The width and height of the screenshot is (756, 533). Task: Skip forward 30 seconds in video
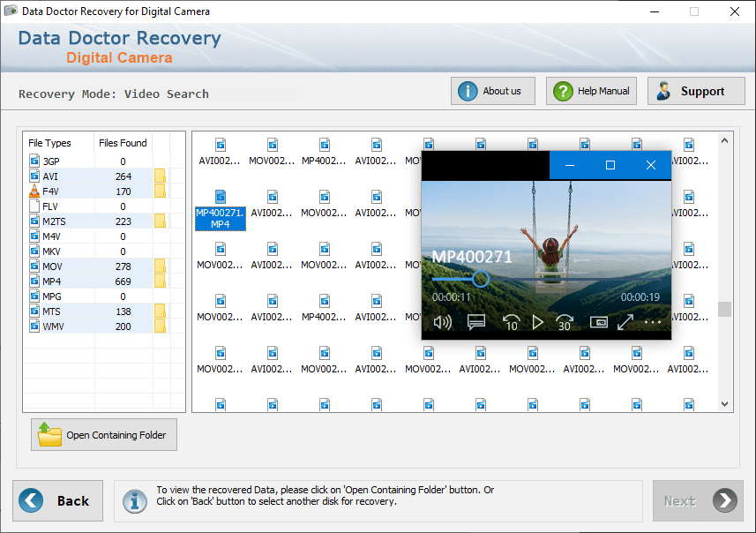coord(564,322)
